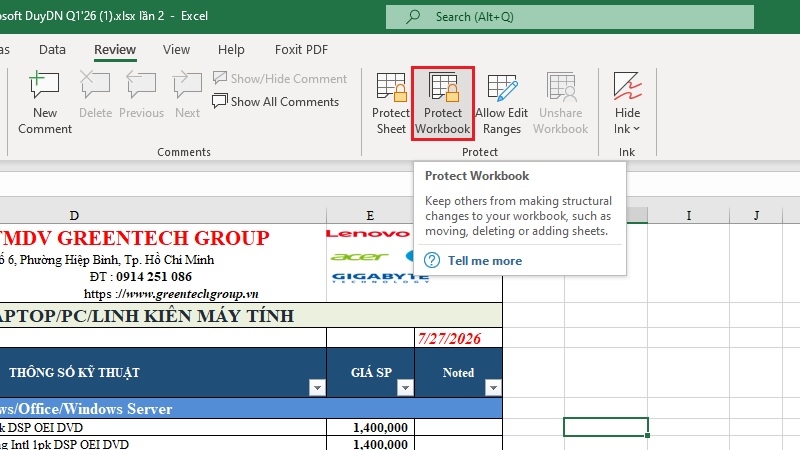Click the 'Intl 1pk DSP OEI DVD' cell
This screenshot has width=800, height=450.
point(163,444)
